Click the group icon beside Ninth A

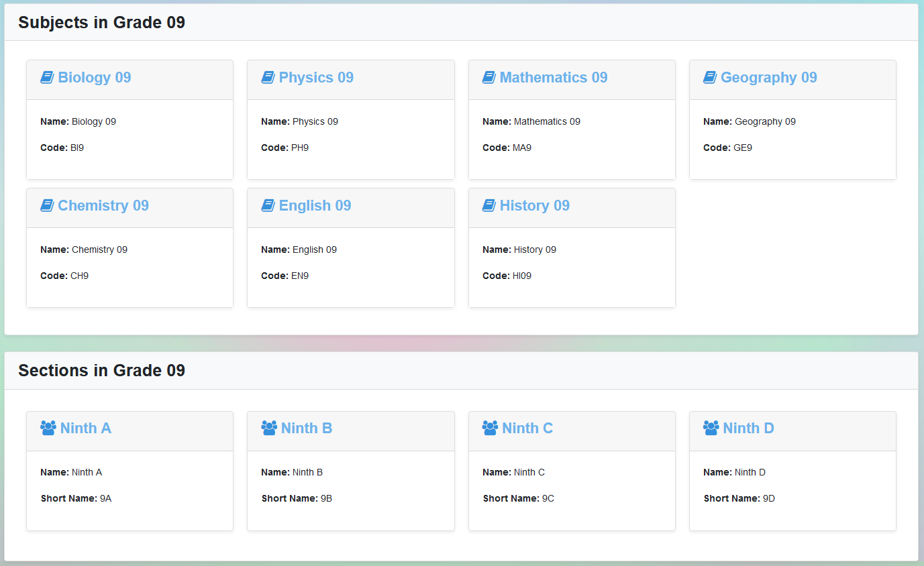(x=48, y=428)
